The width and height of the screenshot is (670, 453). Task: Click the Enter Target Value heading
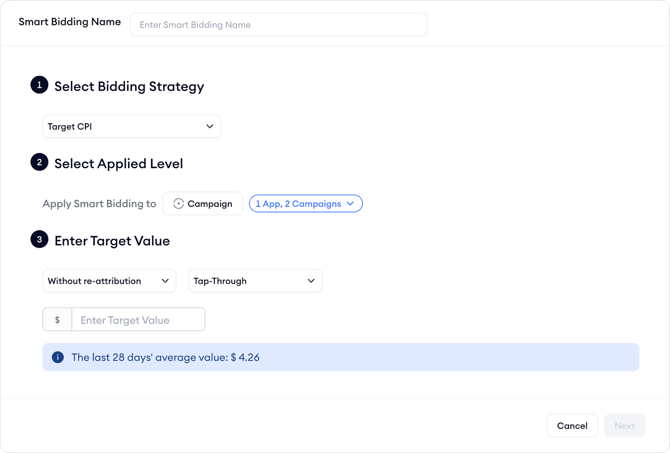click(x=112, y=240)
